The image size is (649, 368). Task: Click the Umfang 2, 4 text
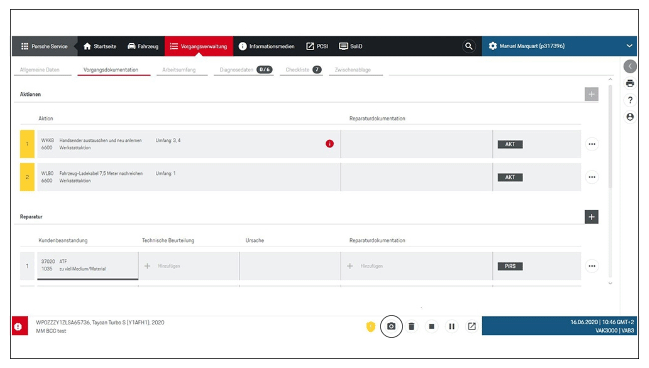[x=168, y=141]
